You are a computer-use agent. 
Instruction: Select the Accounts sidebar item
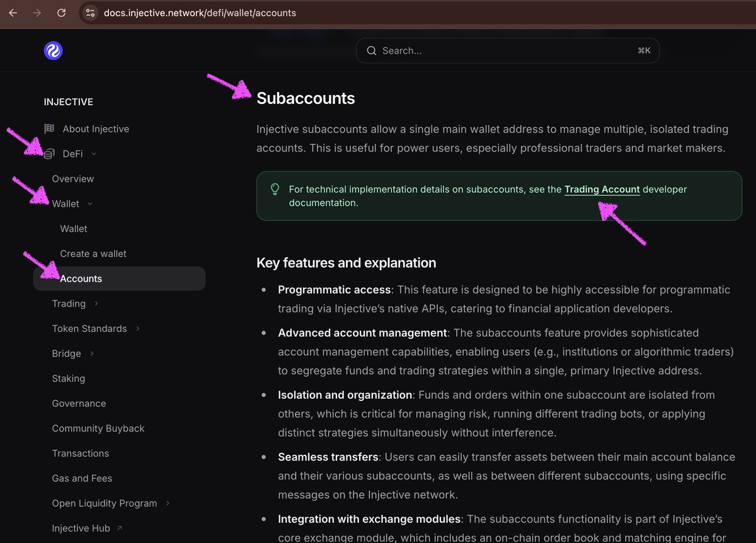119,278
